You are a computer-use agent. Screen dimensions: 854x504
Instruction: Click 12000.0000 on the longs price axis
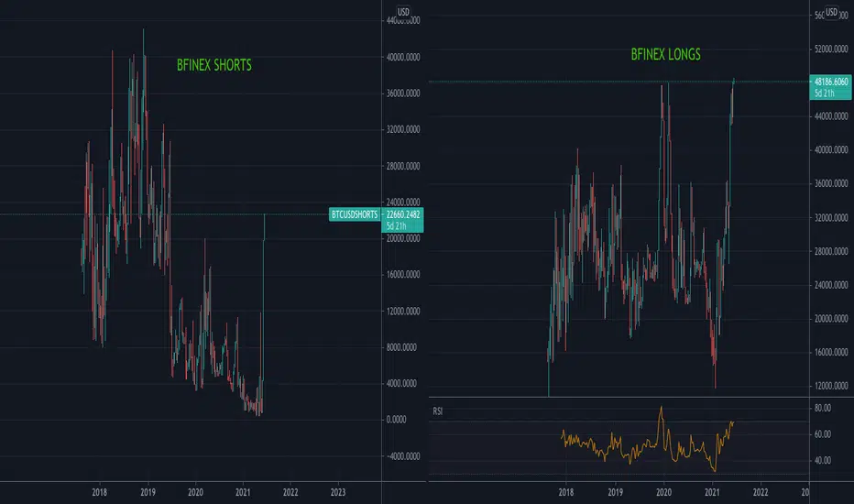point(831,386)
